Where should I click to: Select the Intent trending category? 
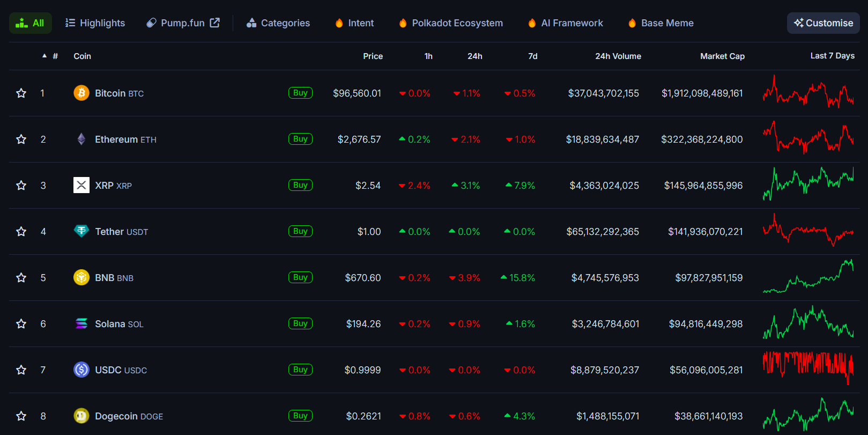pyautogui.click(x=354, y=23)
